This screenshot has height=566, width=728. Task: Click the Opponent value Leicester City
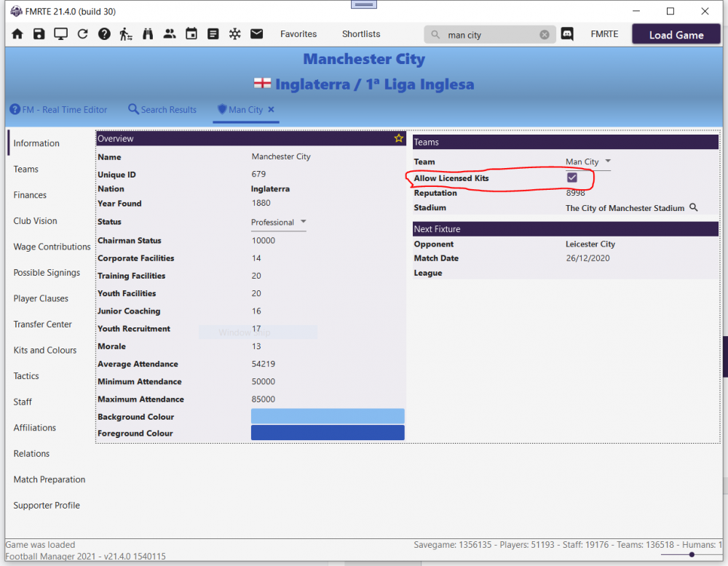click(590, 244)
